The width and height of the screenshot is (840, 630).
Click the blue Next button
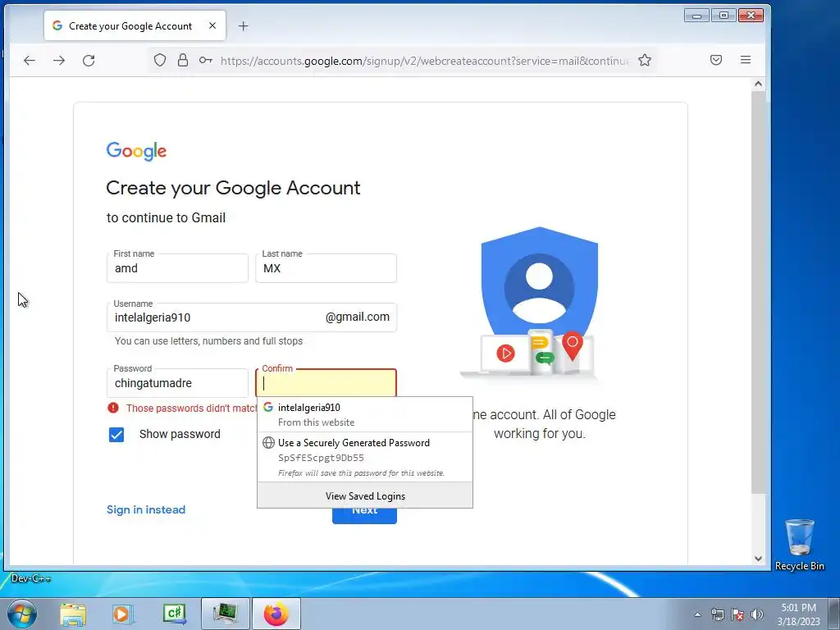click(x=364, y=515)
